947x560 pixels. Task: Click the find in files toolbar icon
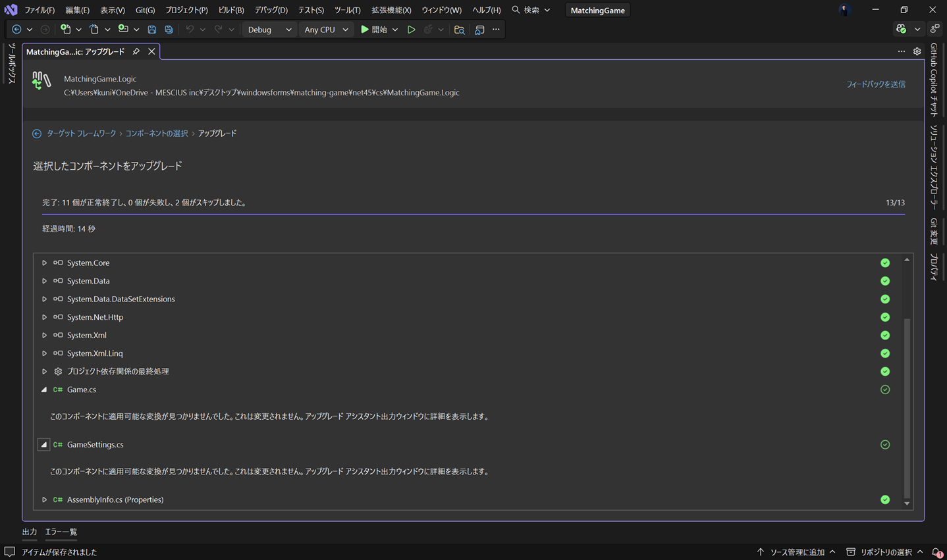459,30
